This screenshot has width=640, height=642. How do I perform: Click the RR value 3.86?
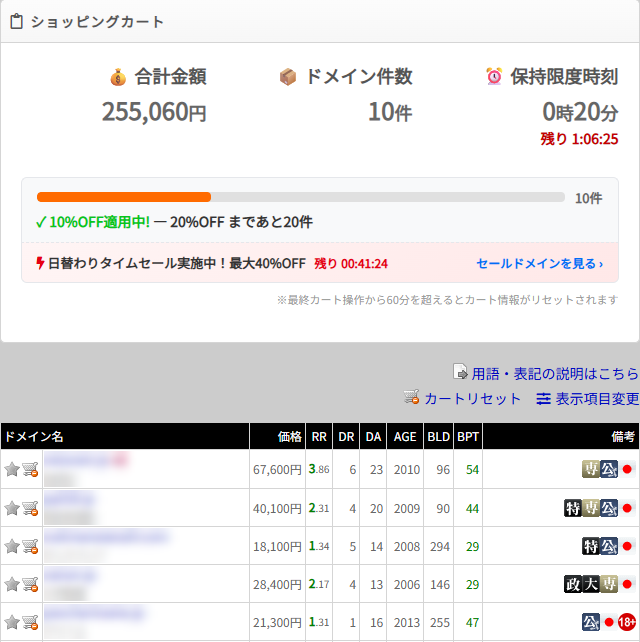(319, 469)
